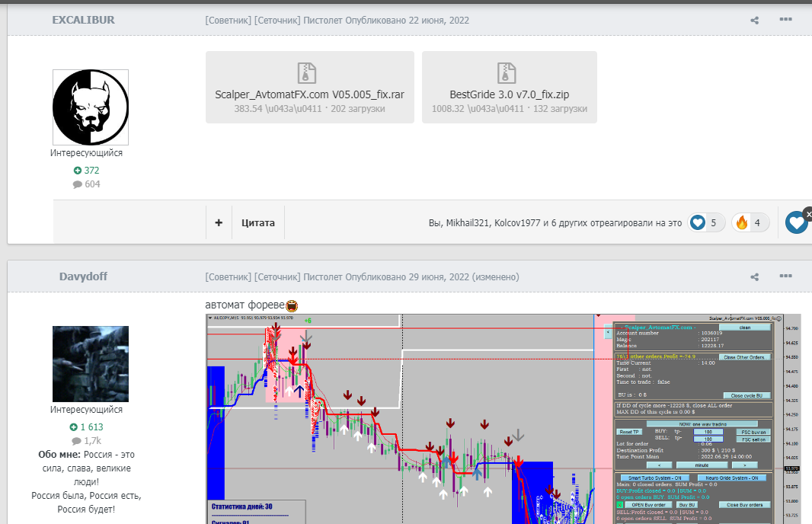This screenshot has width=812, height=524.
Task: Click the Обо мне signature text
Action: click(87, 481)
